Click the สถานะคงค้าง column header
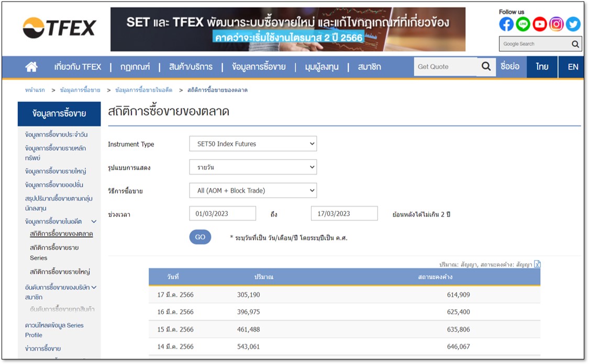 (x=435, y=277)
